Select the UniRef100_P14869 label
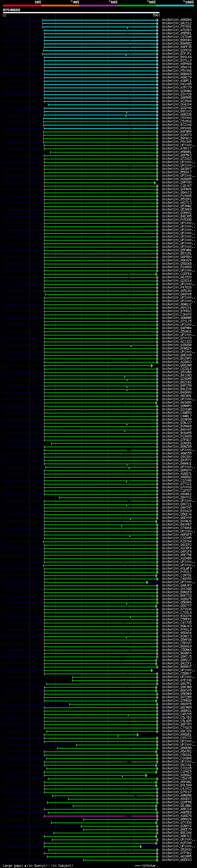Viewport: 197px width, 868px height. 177,267
